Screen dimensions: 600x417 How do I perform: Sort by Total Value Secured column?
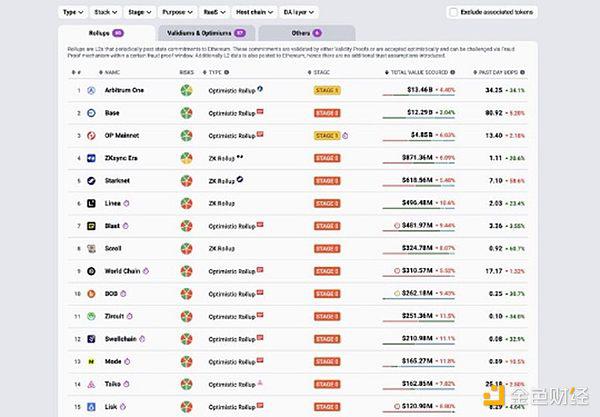416,72
